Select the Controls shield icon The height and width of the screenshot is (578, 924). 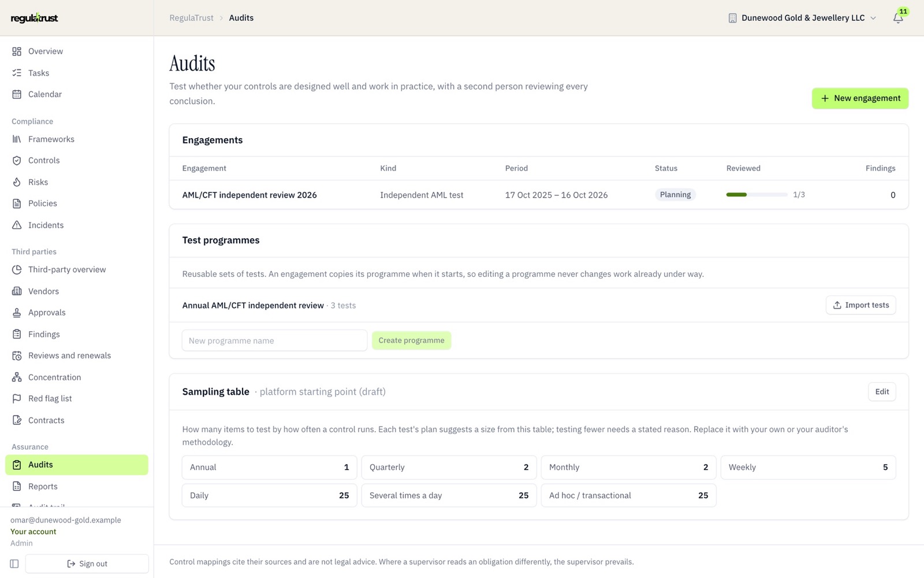(x=17, y=161)
